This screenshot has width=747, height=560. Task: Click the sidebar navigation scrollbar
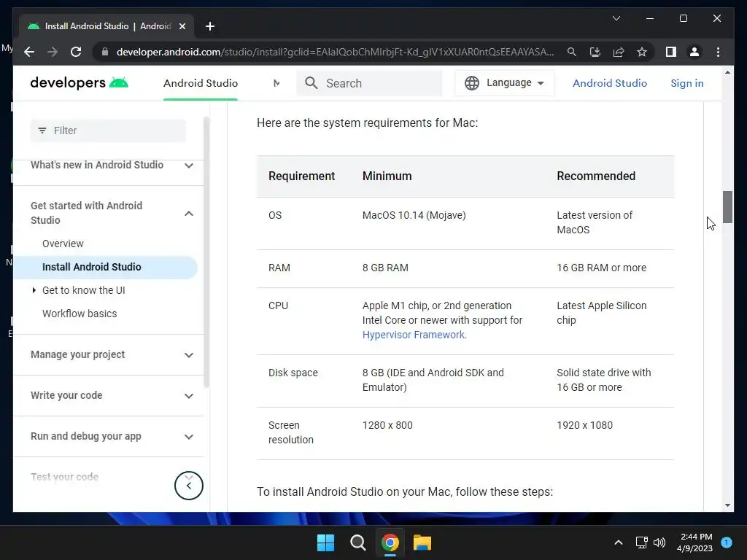[206, 252]
